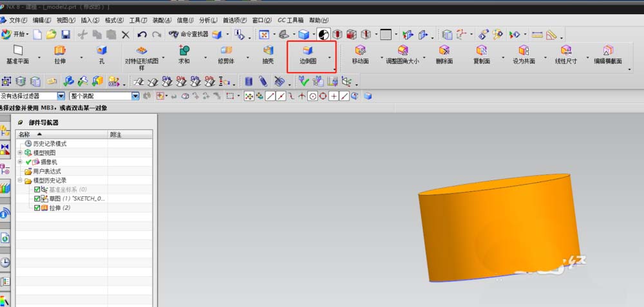Open the 文件(F) menu
Image resolution: width=644 pixels, height=307 pixels.
pyautogui.click(x=18, y=20)
